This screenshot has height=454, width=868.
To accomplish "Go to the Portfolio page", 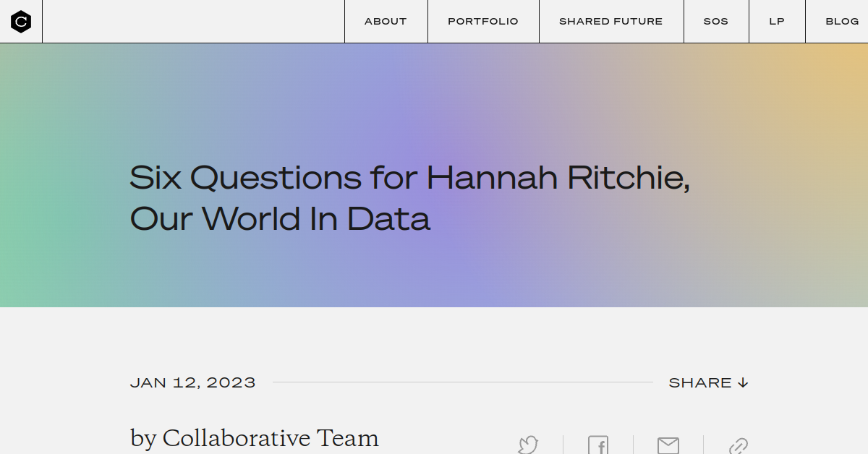I will click(483, 22).
